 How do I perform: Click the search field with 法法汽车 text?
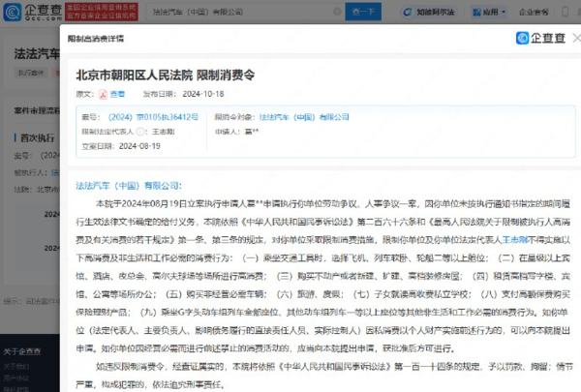click(245, 12)
